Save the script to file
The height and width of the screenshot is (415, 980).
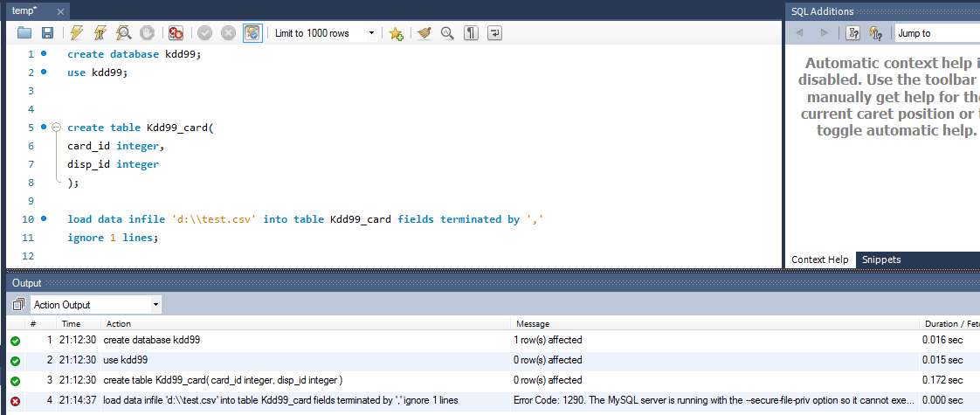coord(47,33)
